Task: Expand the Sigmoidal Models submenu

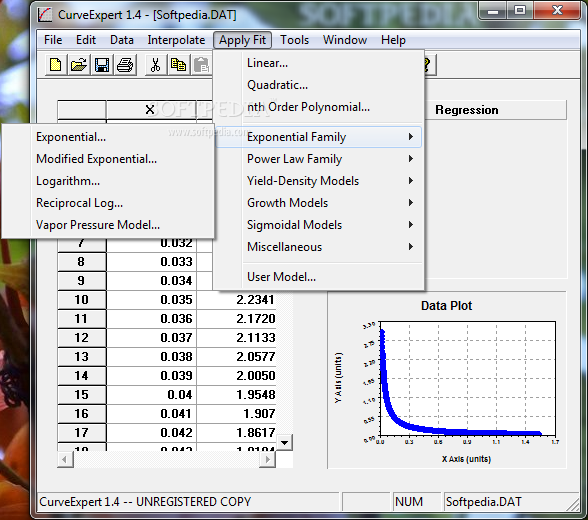Action: coord(319,225)
